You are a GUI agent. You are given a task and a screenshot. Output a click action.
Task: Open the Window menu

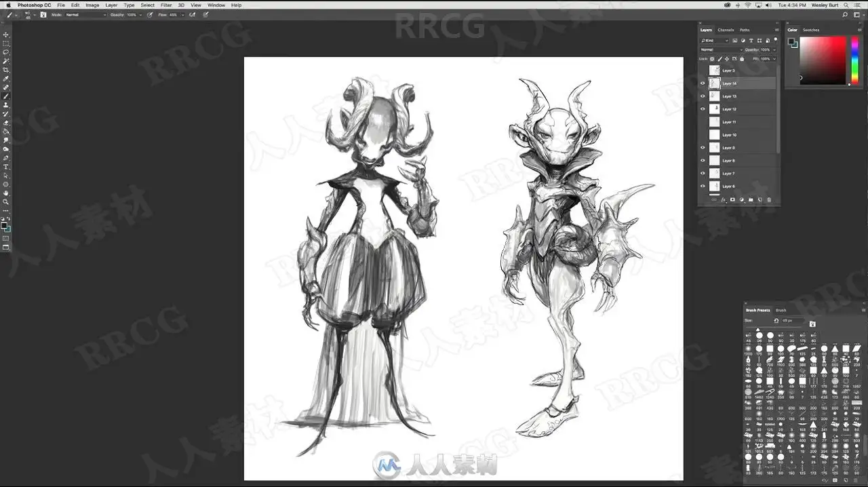point(216,5)
